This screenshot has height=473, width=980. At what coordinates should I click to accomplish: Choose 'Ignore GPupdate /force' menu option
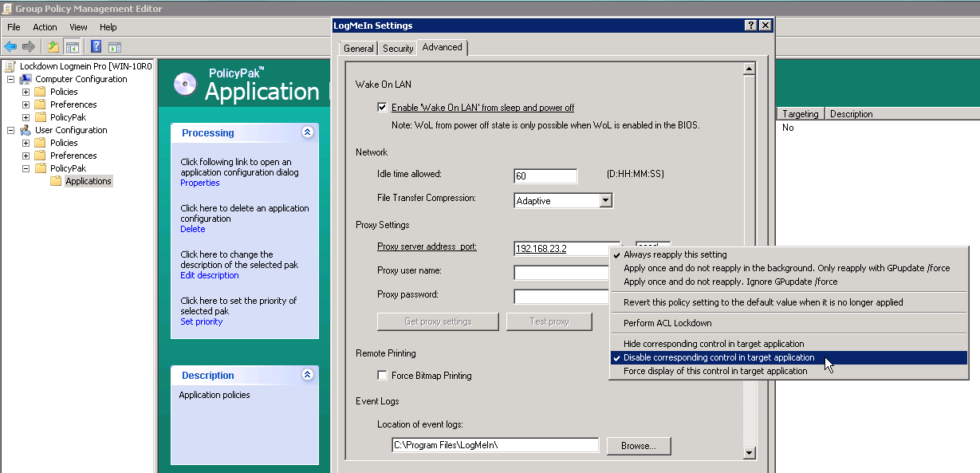click(789, 282)
